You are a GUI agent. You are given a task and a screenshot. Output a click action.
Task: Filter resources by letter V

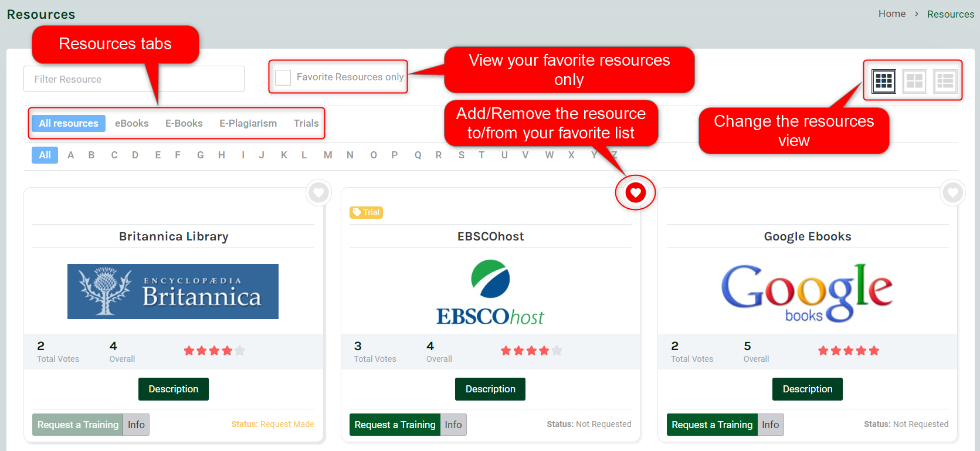[x=525, y=155]
